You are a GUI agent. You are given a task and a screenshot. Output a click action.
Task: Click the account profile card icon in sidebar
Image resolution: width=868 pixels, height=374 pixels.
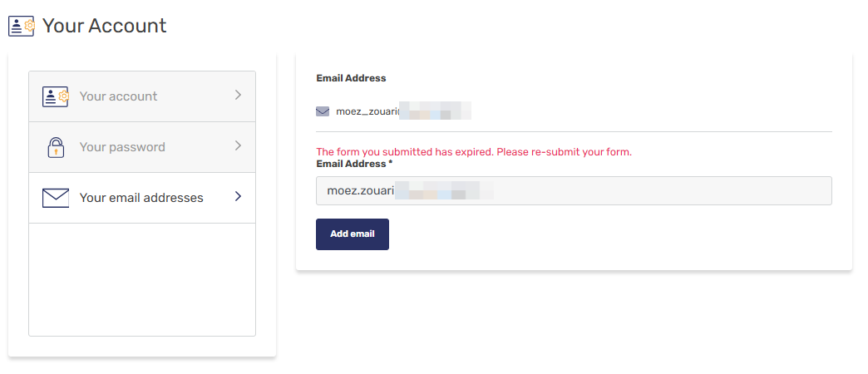point(55,96)
